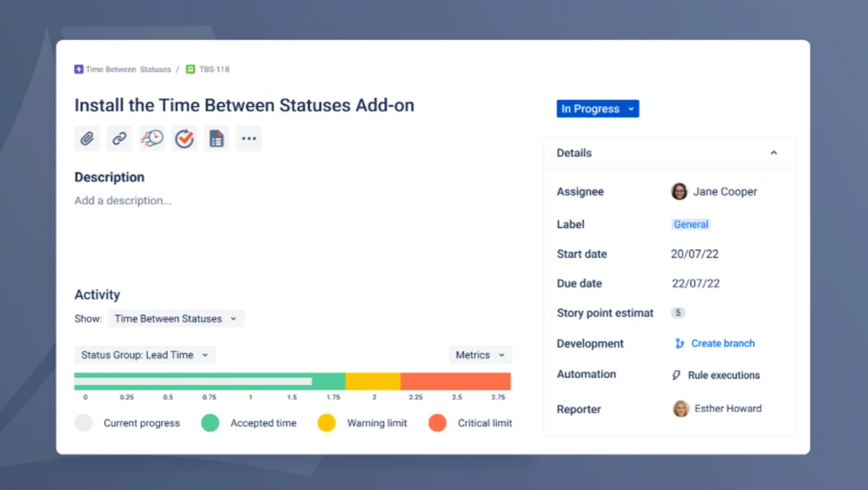868x490 pixels.
Task: Open the Status Group: Lead Time dropdown
Action: point(145,355)
